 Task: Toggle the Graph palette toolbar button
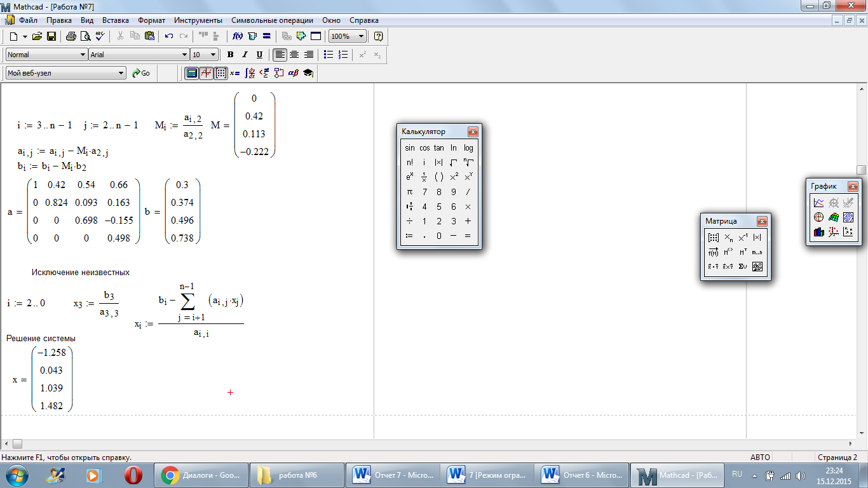[x=206, y=73]
